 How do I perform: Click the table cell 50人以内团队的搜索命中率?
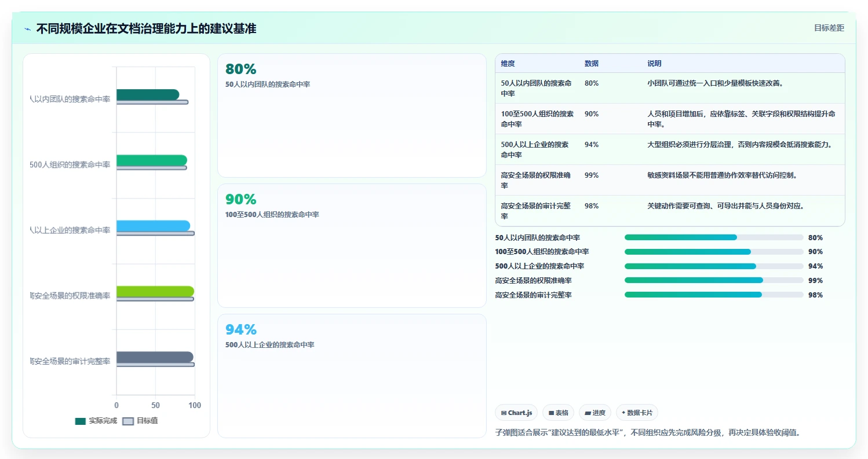[x=537, y=88]
